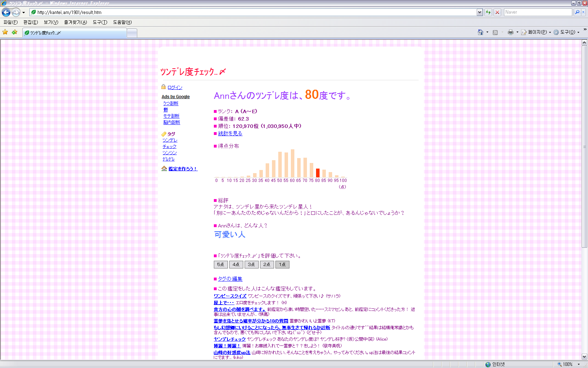Click the search magnifier icon
The width and height of the screenshot is (588, 368).
(x=577, y=12)
